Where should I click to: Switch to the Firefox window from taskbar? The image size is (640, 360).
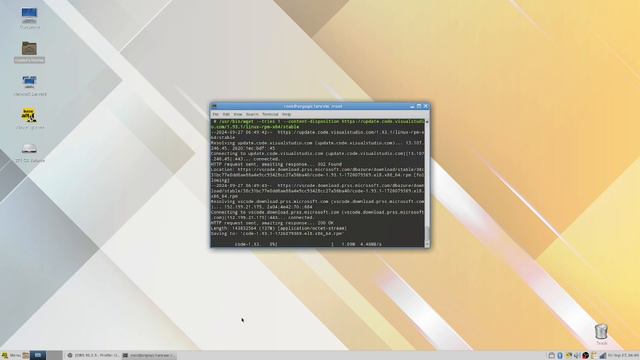[x=93, y=356]
